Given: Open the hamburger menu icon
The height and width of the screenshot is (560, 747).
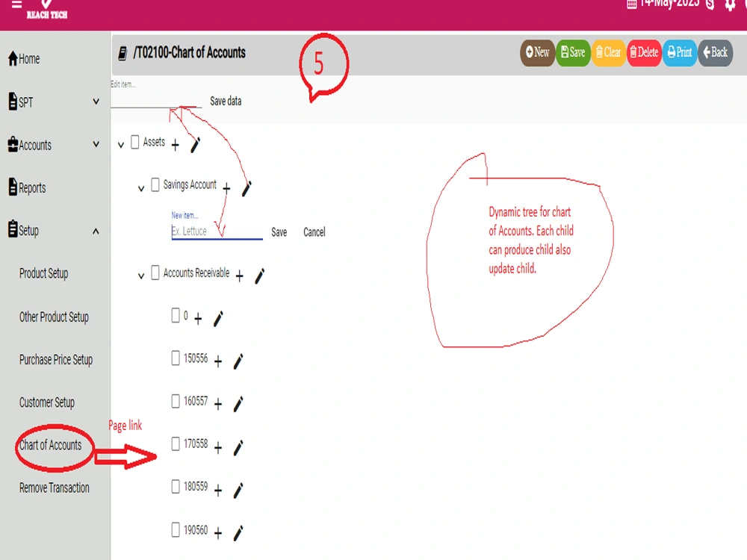Looking at the screenshot, I should pyautogui.click(x=16, y=4).
